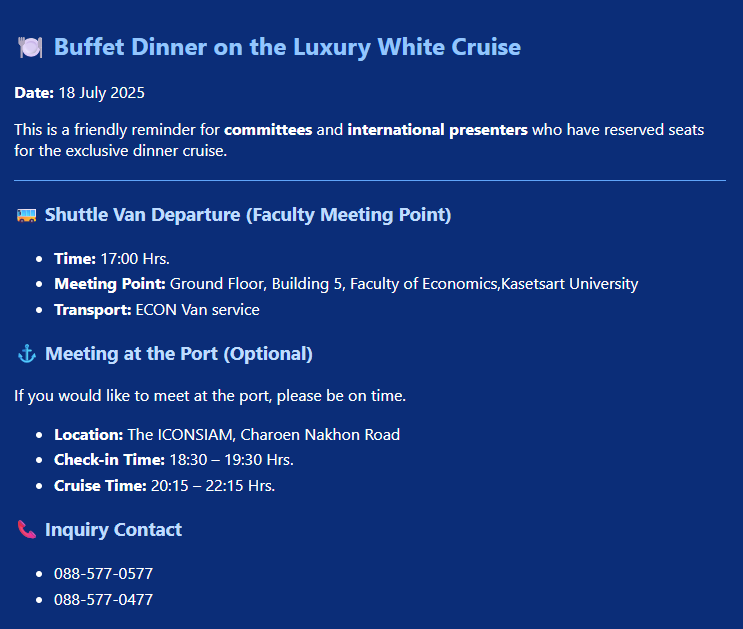Click the Faculty of Economics meeting point line
The height and width of the screenshot is (629, 743).
[346, 284]
